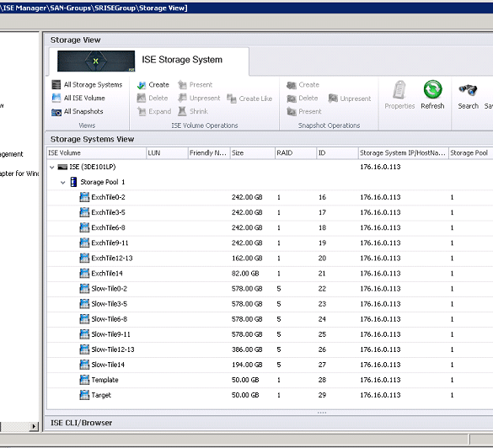
Task: Click Create under Snapshot Operations
Action: point(303,85)
